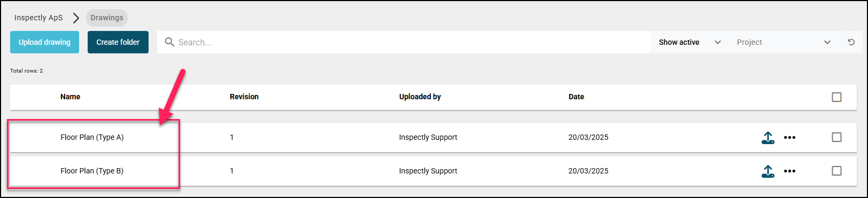
Task: Open more options for Floor Plan (Type B)
Action: 789,171
